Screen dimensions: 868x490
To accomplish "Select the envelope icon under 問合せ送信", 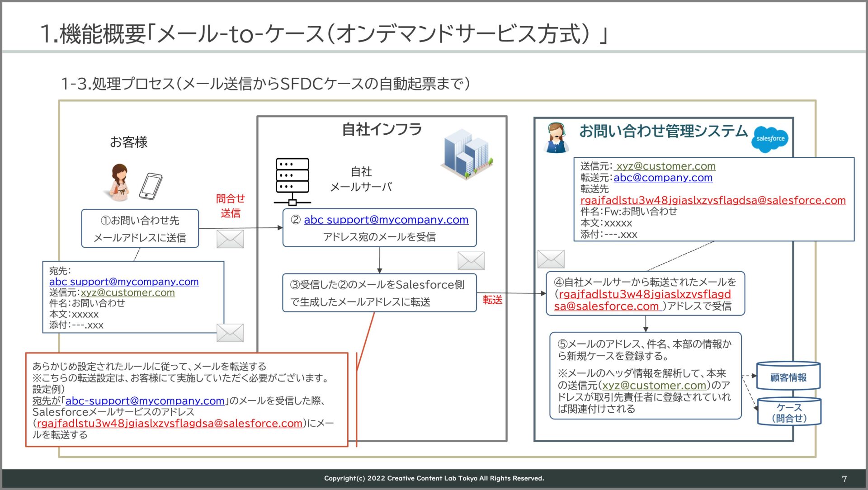I will point(231,238).
